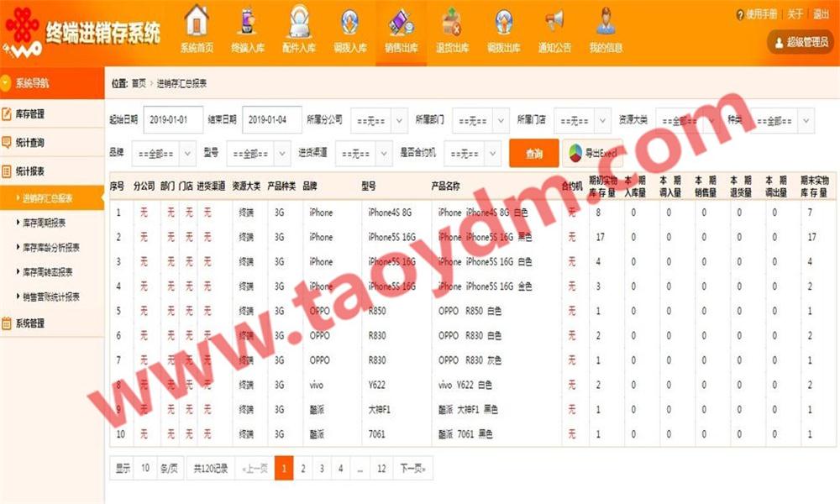
Task: Click the 进货渠道 column header in table
Action: pyautogui.click(x=211, y=186)
